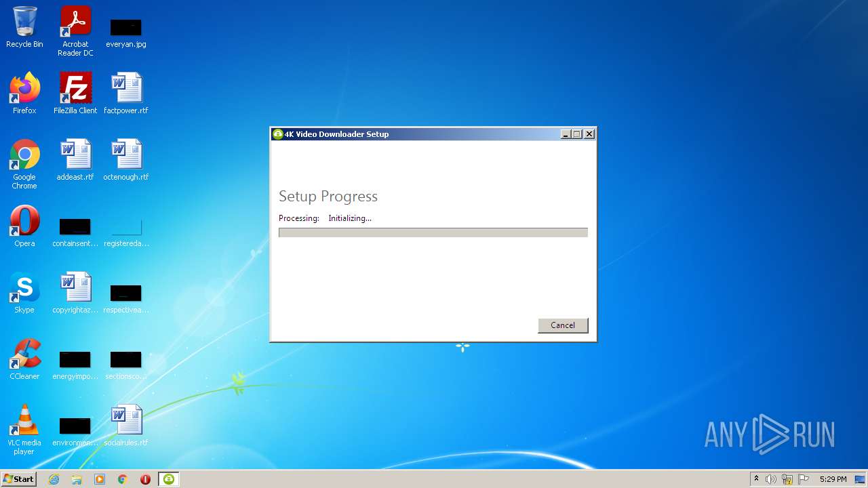Select FileZilla Client shortcut

(75, 94)
